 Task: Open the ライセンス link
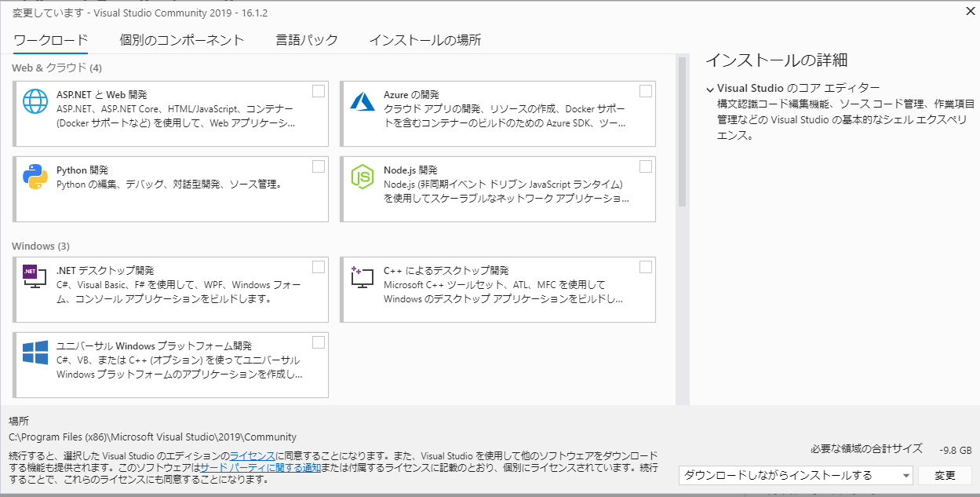(x=252, y=456)
